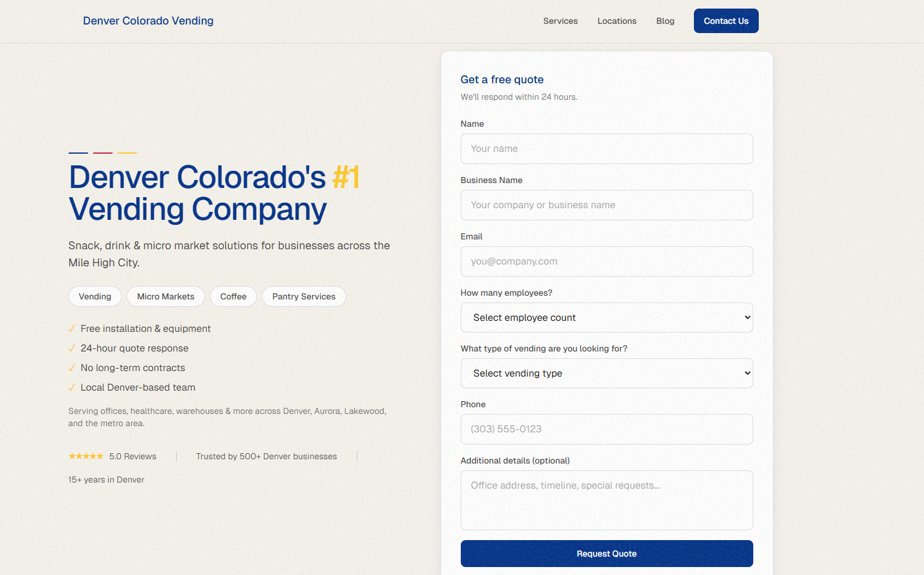Click the Denver Colorado Vending logo
The image size is (924, 575).
point(148,21)
